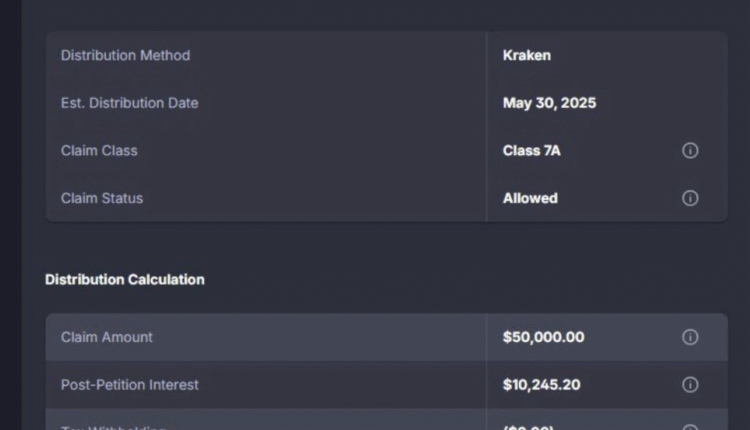Click the Distribution Calculation heading
The width and height of the screenshot is (750, 430).
(x=125, y=279)
